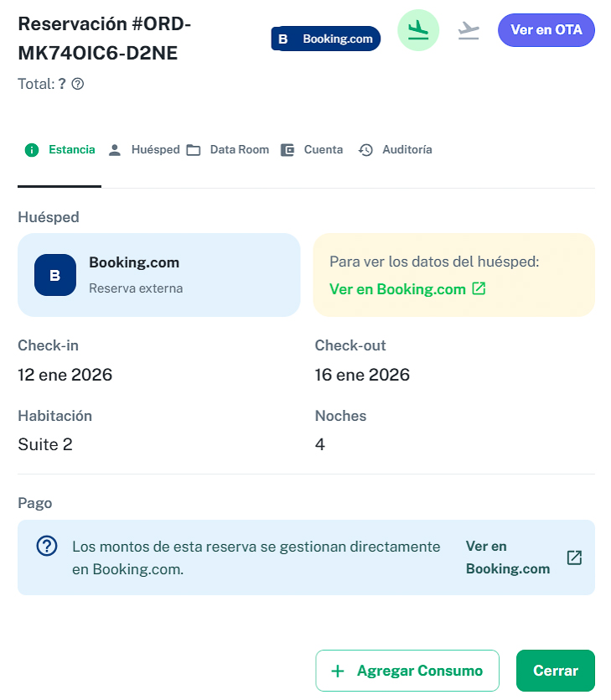Click the gray check-out takeoff plane icon
This screenshot has width=611, height=700.
pyautogui.click(x=469, y=30)
